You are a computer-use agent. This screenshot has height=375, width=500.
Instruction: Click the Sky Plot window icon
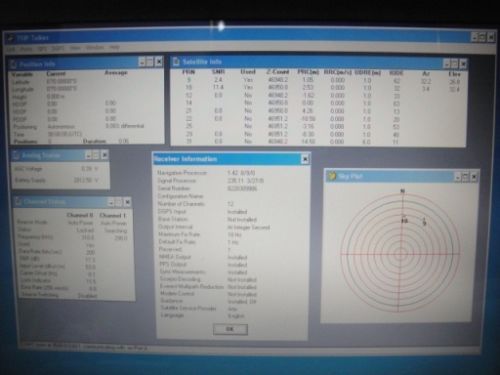tap(331, 176)
